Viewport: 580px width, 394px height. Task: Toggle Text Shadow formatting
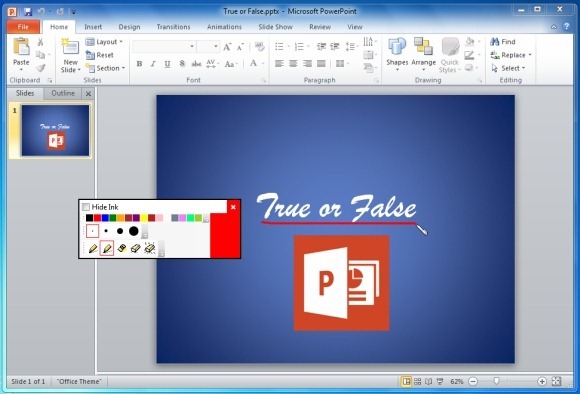[182, 64]
